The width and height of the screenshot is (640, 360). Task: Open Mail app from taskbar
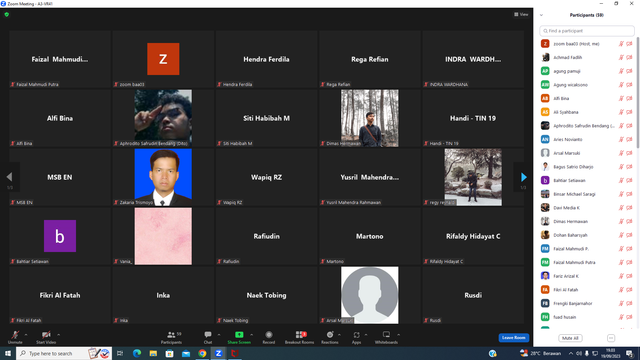pos(186,353)
